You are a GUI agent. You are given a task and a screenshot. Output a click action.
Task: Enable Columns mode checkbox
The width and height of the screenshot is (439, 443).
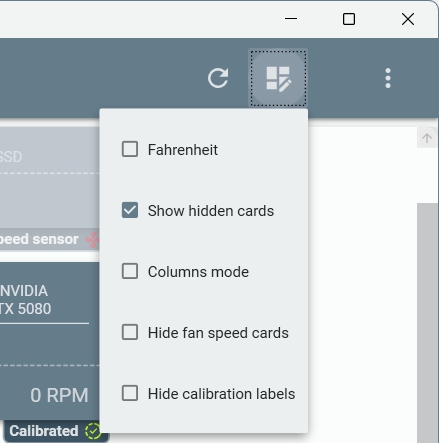click(x=130, y=271)
